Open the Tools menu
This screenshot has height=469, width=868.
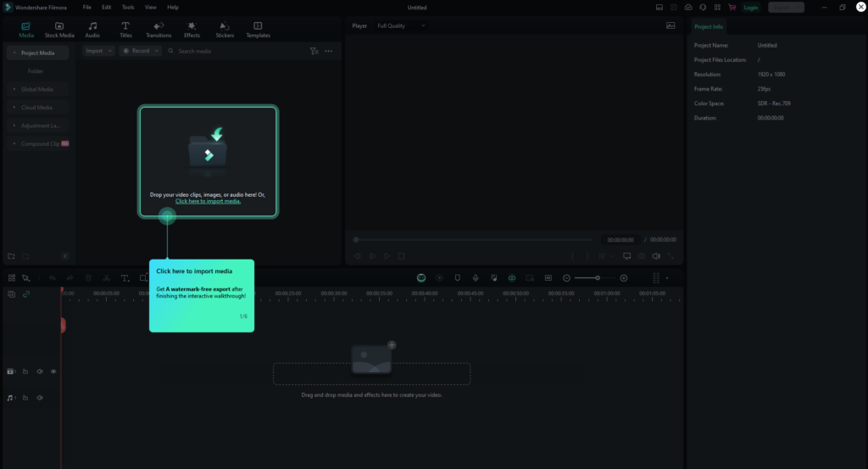tap(128, 7)
